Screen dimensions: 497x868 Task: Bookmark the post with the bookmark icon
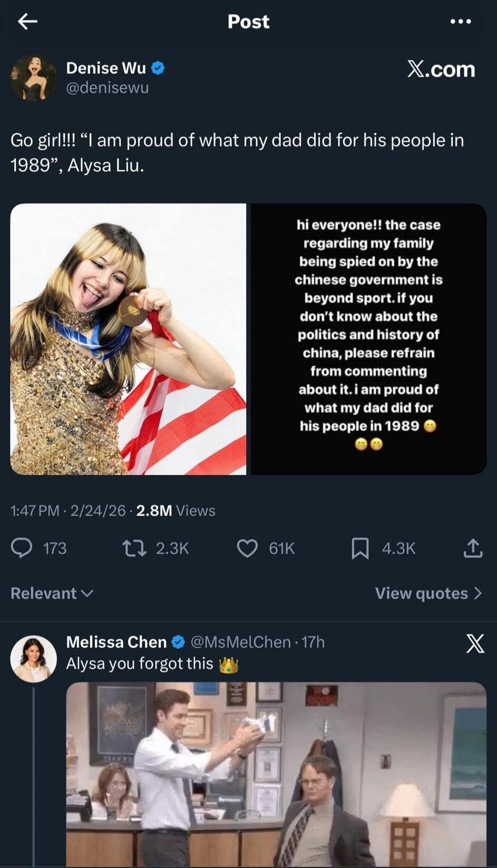pyautogui.click(x=360, y=548)
